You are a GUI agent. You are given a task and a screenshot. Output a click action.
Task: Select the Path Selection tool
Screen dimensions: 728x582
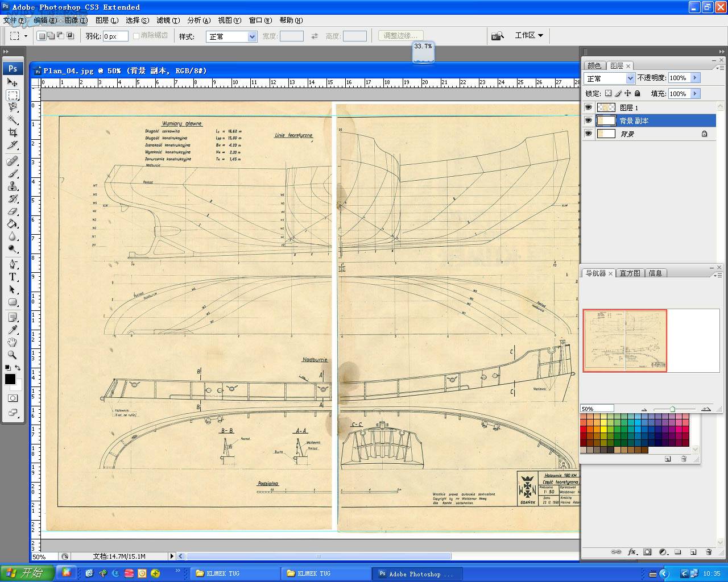click(x=13, y=290)
